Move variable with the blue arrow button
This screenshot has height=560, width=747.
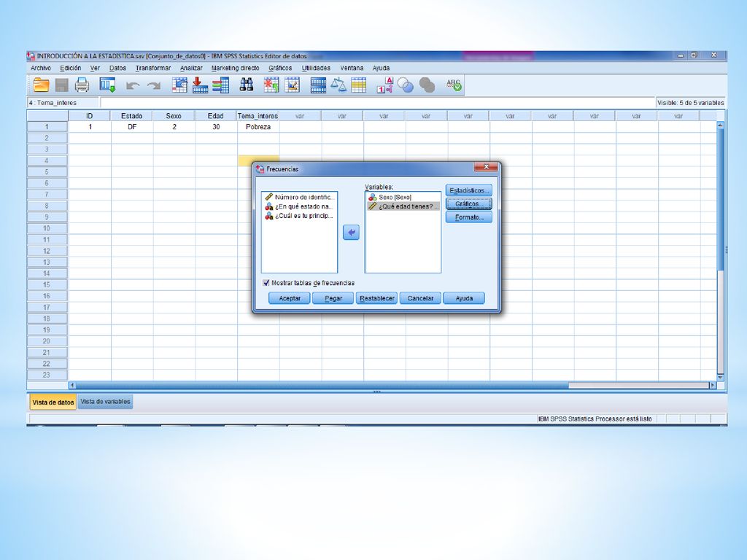(x=351, y=233)
